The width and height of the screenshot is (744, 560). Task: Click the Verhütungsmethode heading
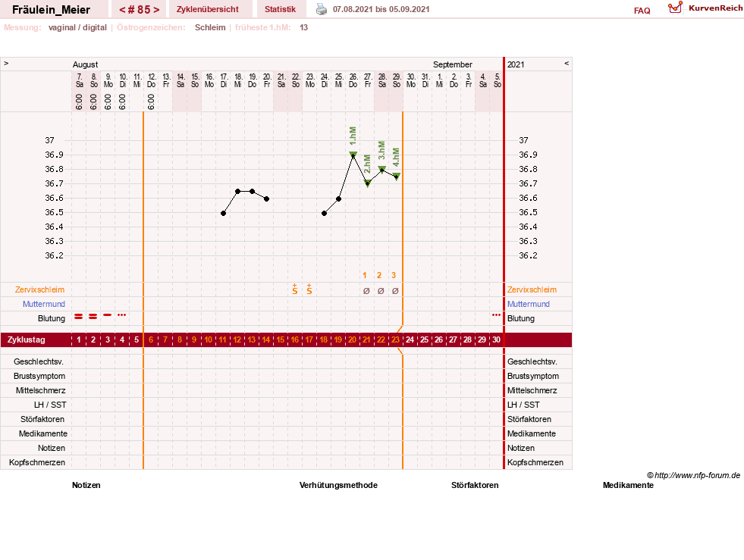pyautogui.click(x=338, y=485)
